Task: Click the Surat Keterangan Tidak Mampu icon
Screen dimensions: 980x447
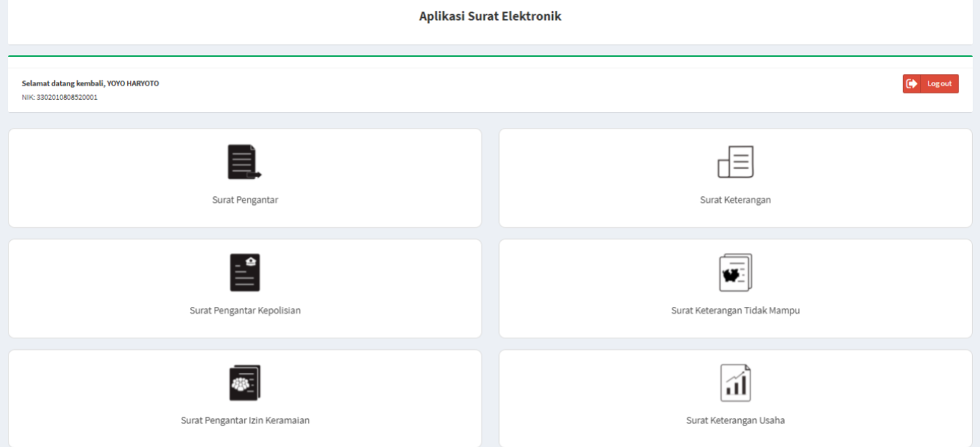Action: pos(734,272)
